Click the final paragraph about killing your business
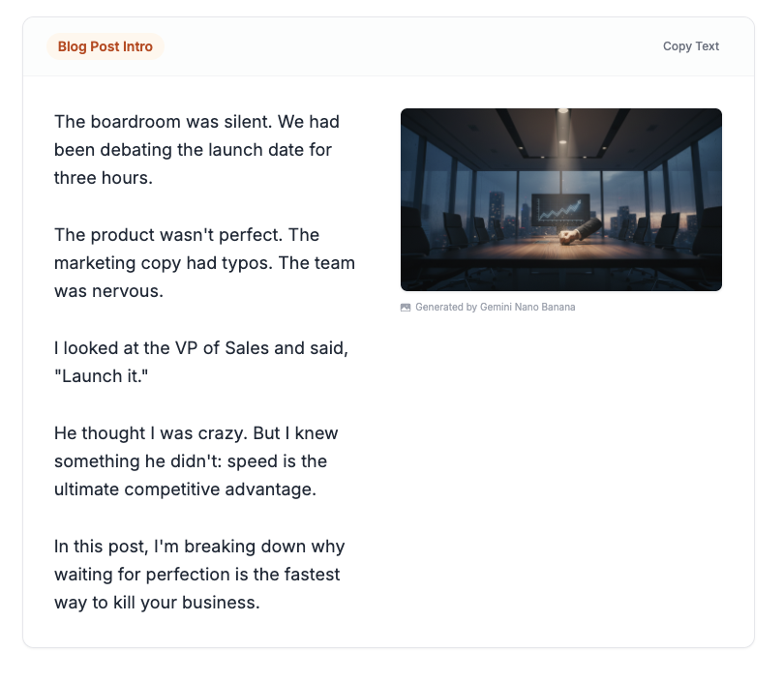Image resolution: width=784 pixels, height=681 pixels. (x=199, y=574)
